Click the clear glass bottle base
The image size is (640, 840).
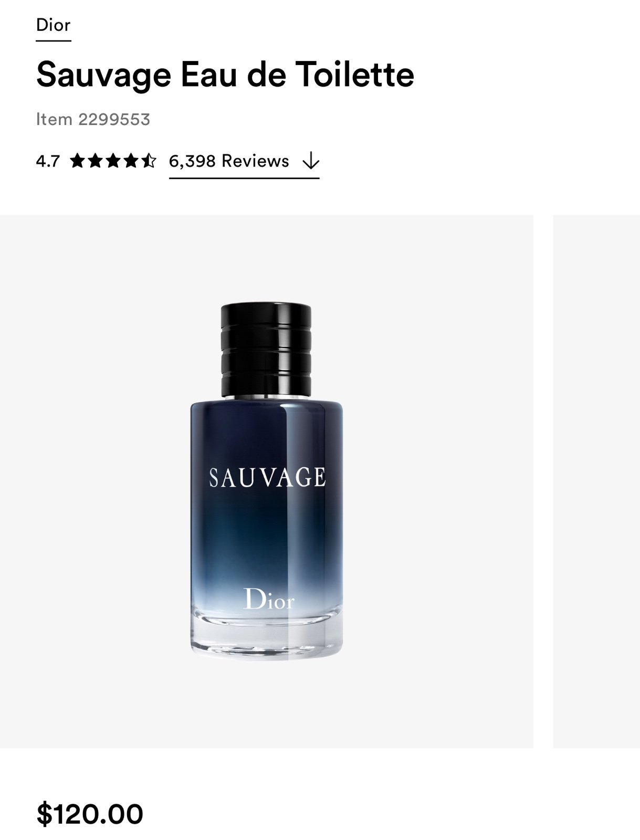[266, 635]
